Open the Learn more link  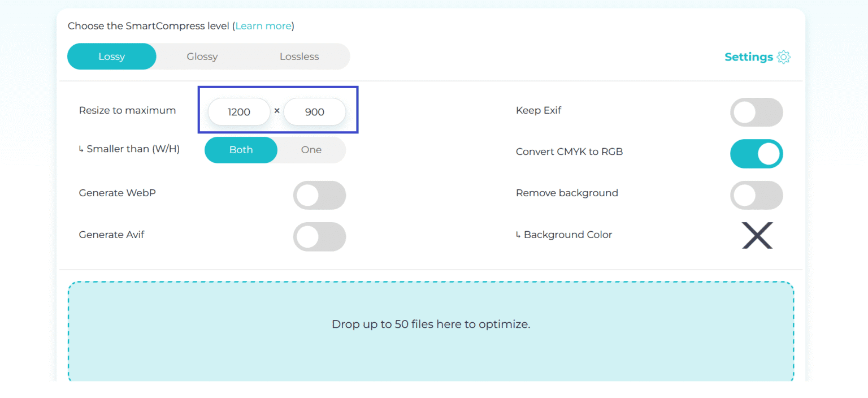coord(263,26)
